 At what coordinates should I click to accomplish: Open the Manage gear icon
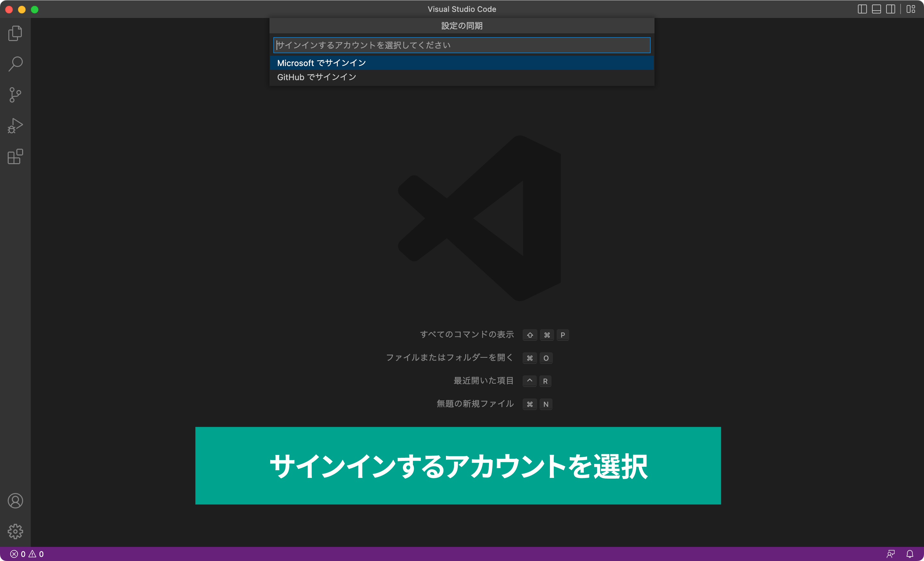[x=15, y=532]
